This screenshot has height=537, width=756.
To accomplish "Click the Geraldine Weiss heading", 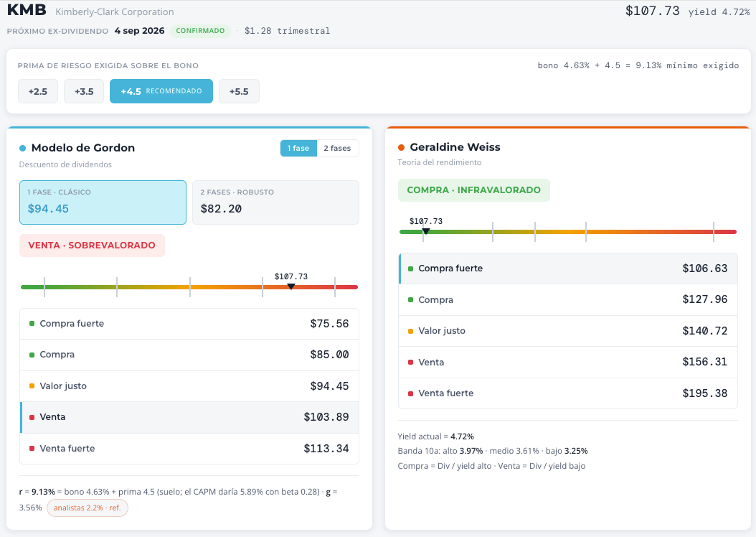I will pyautogui.click(x=455, y=146).
